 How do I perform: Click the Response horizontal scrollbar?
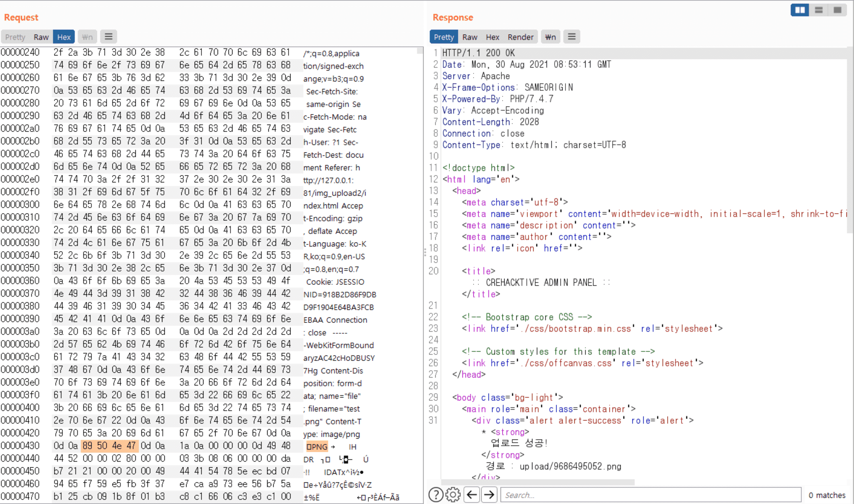(538, 482)
